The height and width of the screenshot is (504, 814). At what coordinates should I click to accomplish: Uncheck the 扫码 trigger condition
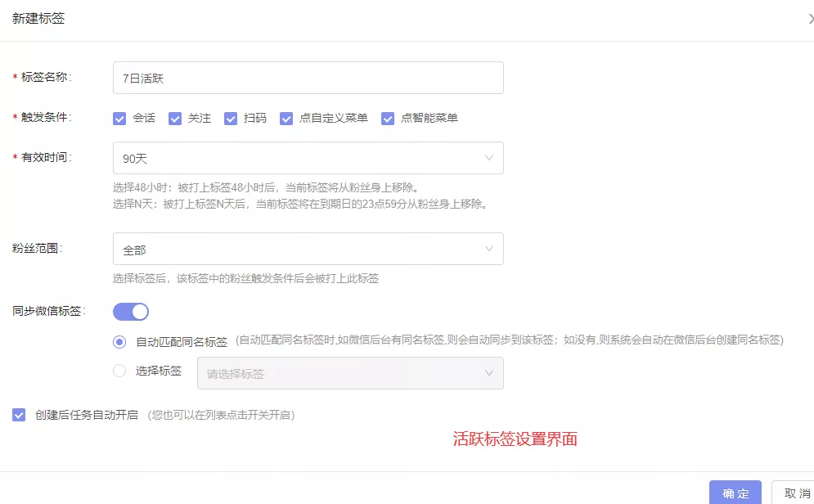point(231,119)
